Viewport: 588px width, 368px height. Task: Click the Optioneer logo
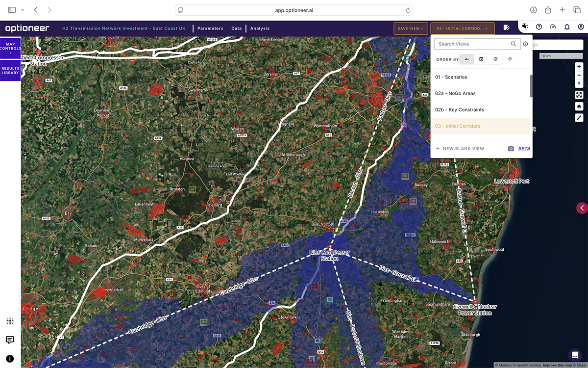(27, 28)
